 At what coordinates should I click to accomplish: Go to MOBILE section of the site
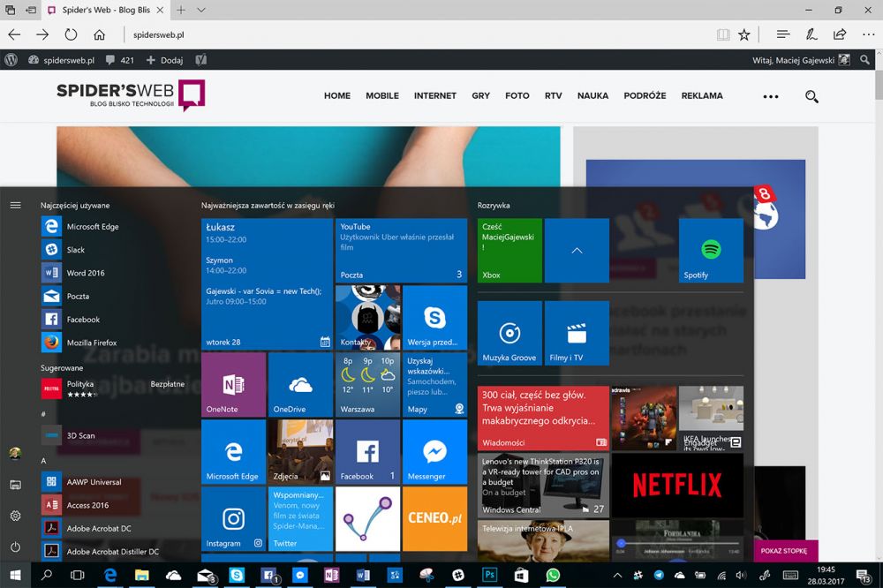click(382, 95)
